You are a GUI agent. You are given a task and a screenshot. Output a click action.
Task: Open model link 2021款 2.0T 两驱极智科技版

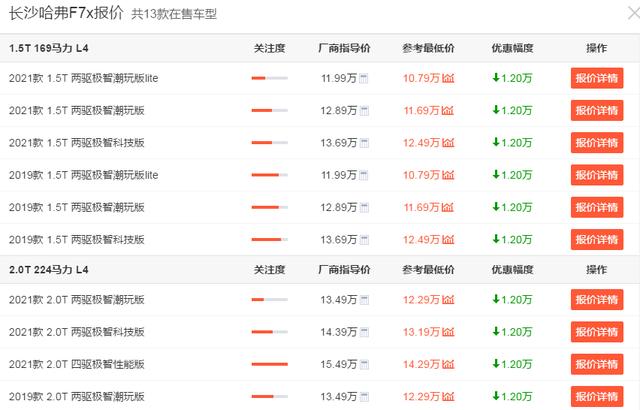77,332
